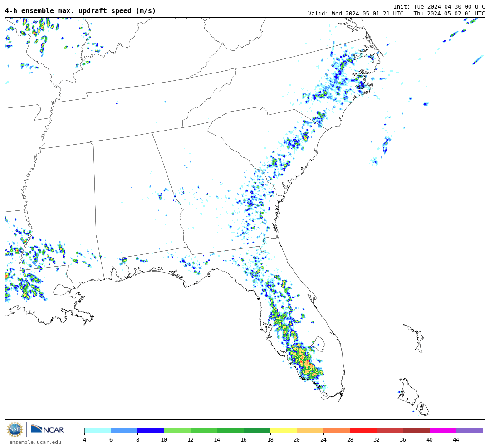This screenshot has height=448, width=490.
Task: Click the 18–20 m/s yellow swatch
Action: pos(284,431)
